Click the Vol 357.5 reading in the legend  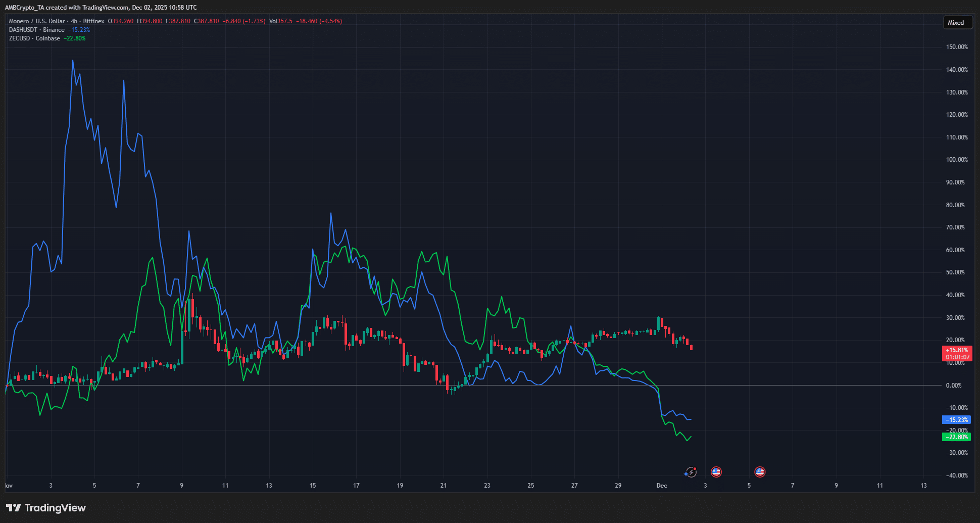point(281,21)
